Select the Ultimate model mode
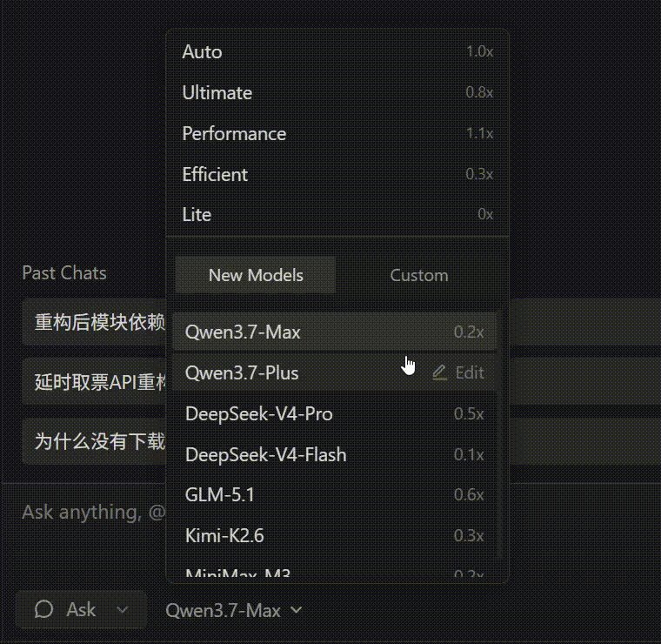The image size is (661, 644). [x=337, y=92]
